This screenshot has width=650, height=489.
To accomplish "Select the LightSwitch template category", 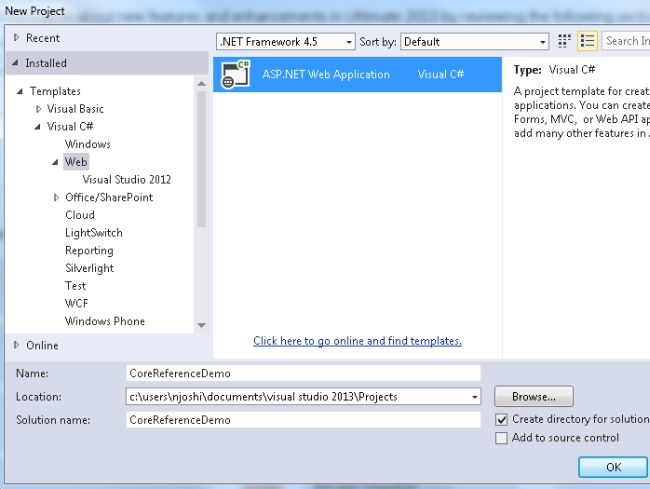I will (94, 233).
